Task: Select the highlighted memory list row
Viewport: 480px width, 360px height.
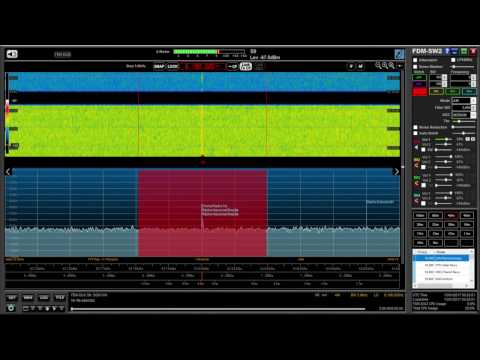Action: coord(441,258)
